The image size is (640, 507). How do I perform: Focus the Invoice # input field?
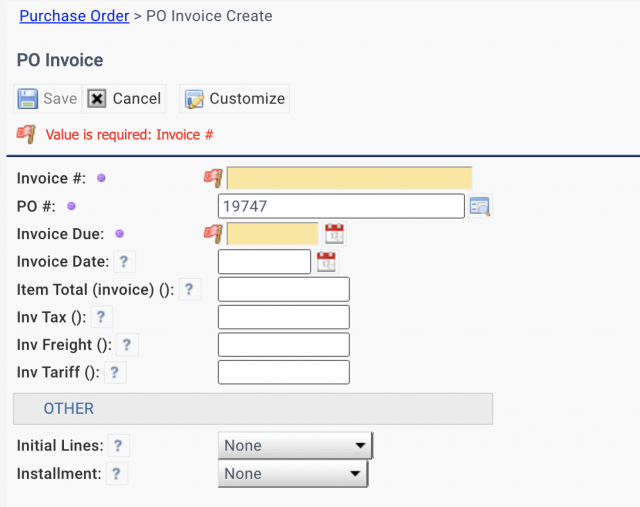(349, 179)
